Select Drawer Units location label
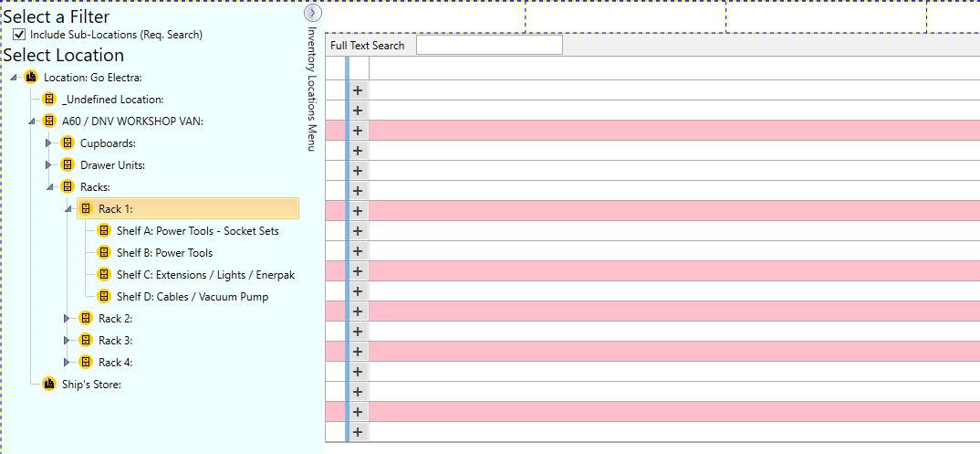 pos(112,165)
